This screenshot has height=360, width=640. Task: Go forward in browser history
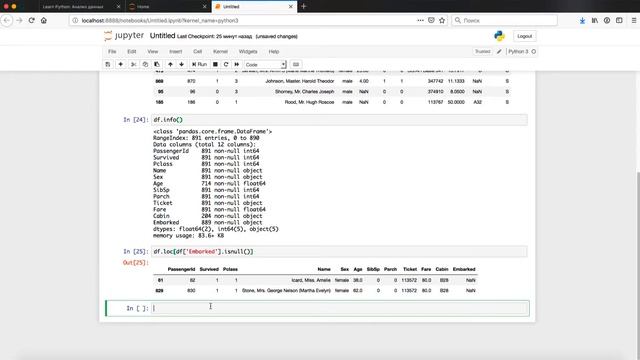click(x=19, y=20)
